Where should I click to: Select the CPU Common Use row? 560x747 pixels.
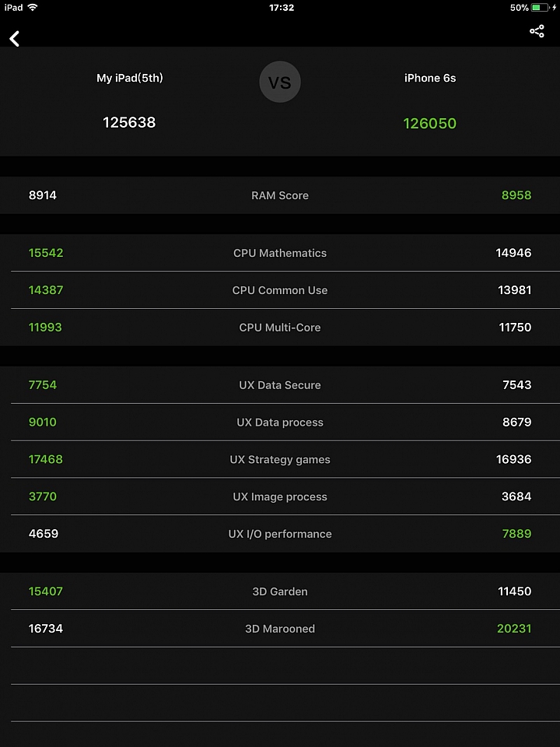[280, 290]
